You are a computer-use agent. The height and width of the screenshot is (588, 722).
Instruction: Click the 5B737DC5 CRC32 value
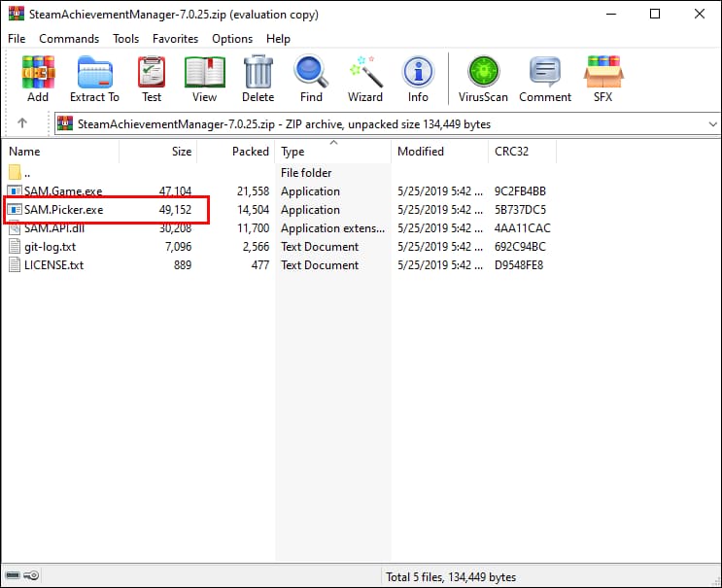pos(520,210)
